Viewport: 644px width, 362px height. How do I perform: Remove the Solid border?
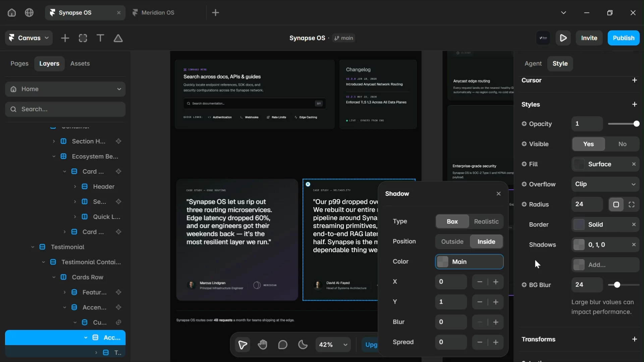(634, 225)
